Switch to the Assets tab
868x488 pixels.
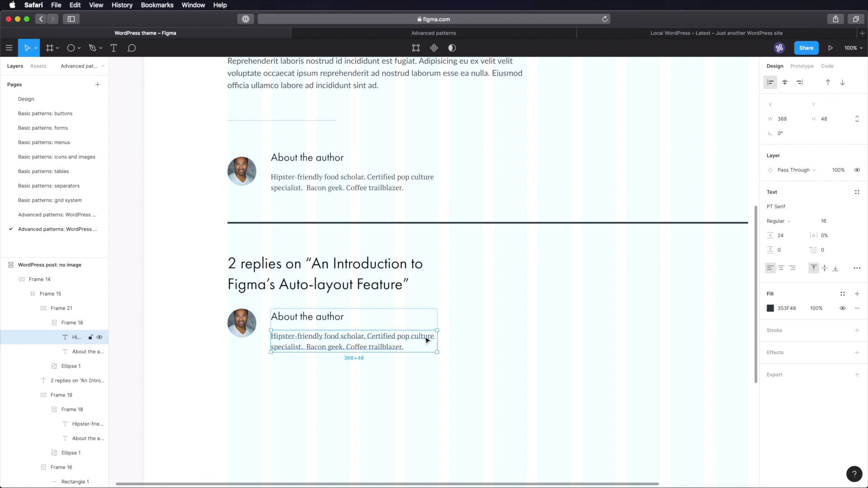38,66
